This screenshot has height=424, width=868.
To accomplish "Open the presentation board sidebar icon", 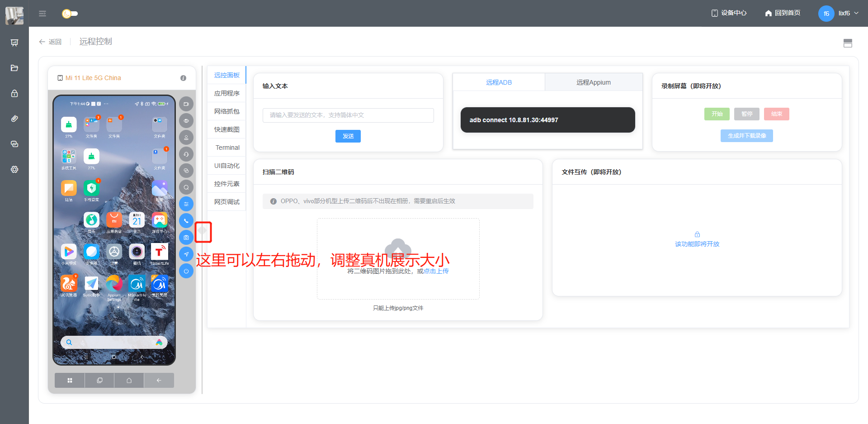I will pos(14,43).
